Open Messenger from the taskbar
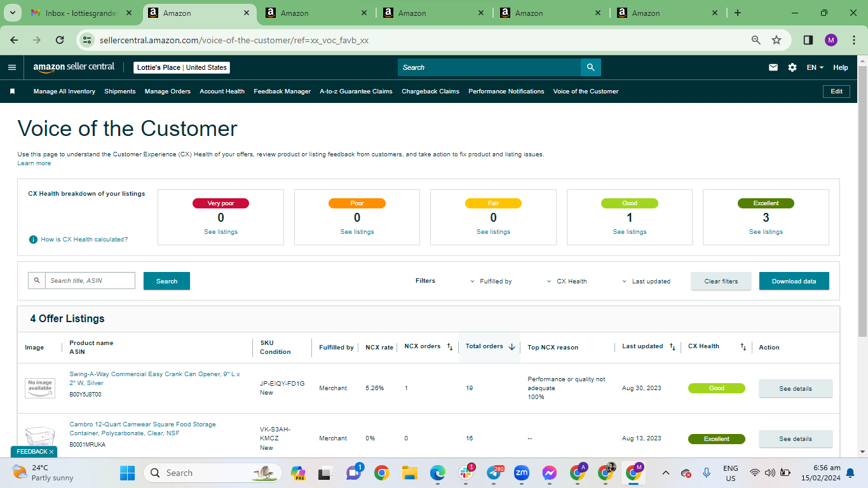 (x=550, y=473)
